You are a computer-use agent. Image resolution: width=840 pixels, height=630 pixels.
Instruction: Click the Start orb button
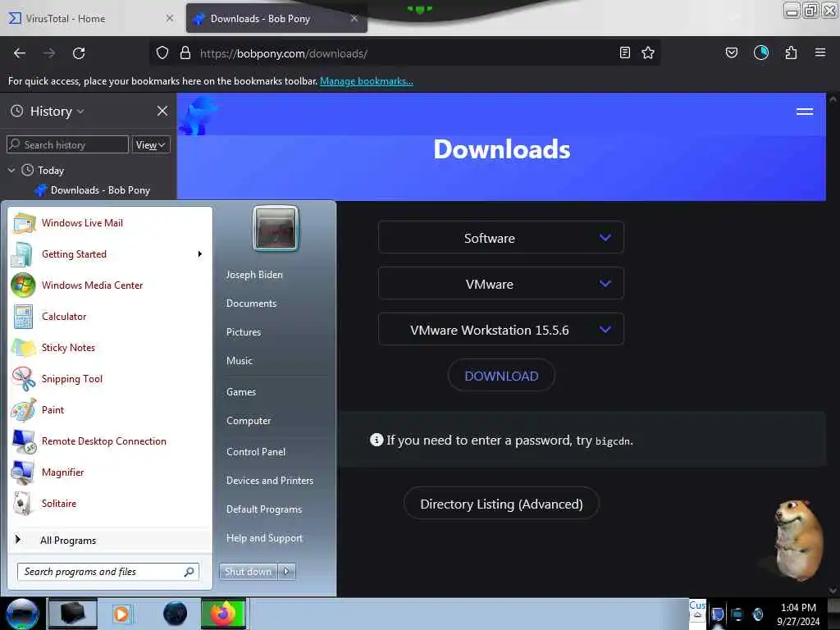tap(22, 614)
